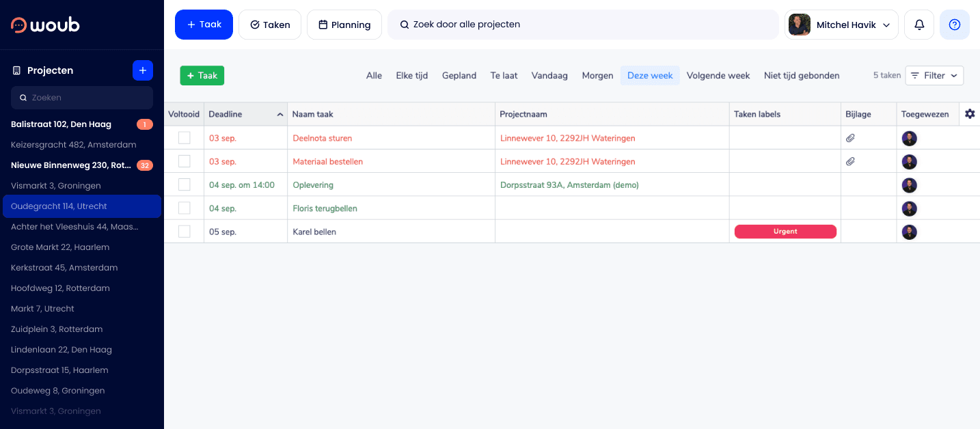Show the Niet tijd gebonden tasks
This screenshot has height=429, width=980.
(x=802, y=76)
